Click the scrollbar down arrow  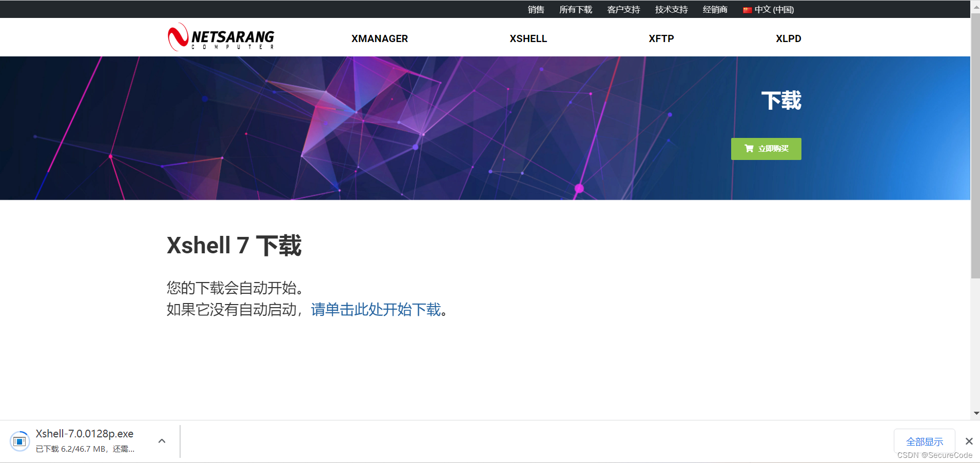click(x=975, y=413)
